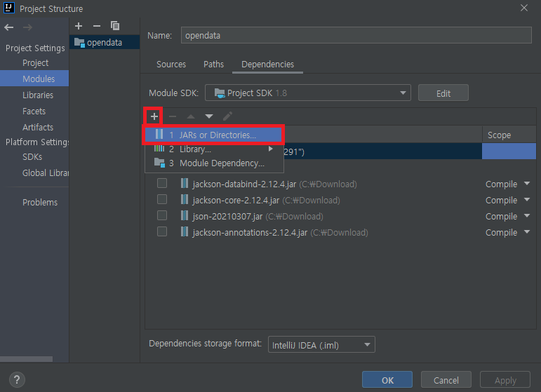
Task: Select the opendata module in list
Action: (105, 42)
